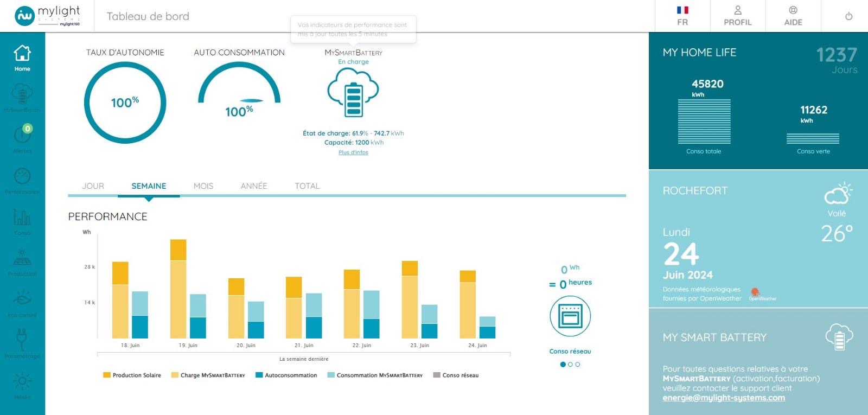This screenshot has height=415, width=868.
Task: Open MySmartBattery in the sidebar
Action: tap(22, 98)
